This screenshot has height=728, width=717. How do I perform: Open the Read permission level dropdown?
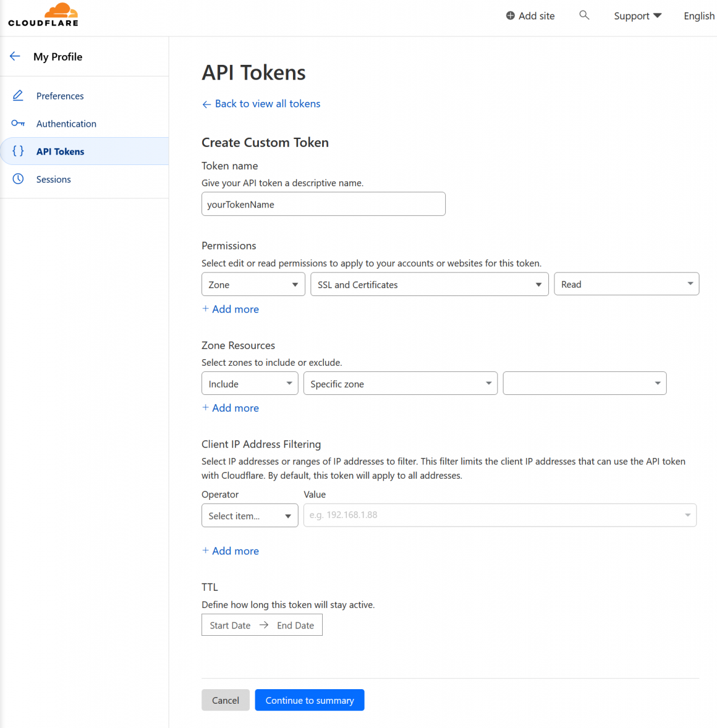pyautogui.click(x=626, y=284)
